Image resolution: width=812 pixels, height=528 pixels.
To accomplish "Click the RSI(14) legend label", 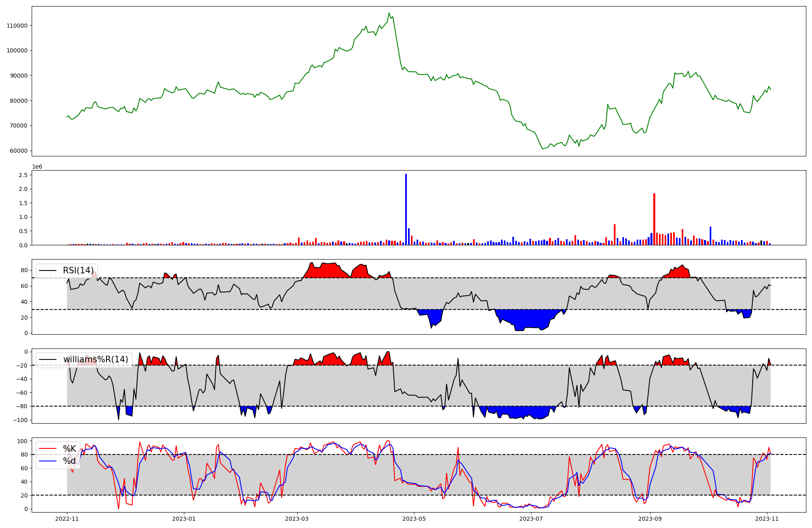I will tap(78, 270).
